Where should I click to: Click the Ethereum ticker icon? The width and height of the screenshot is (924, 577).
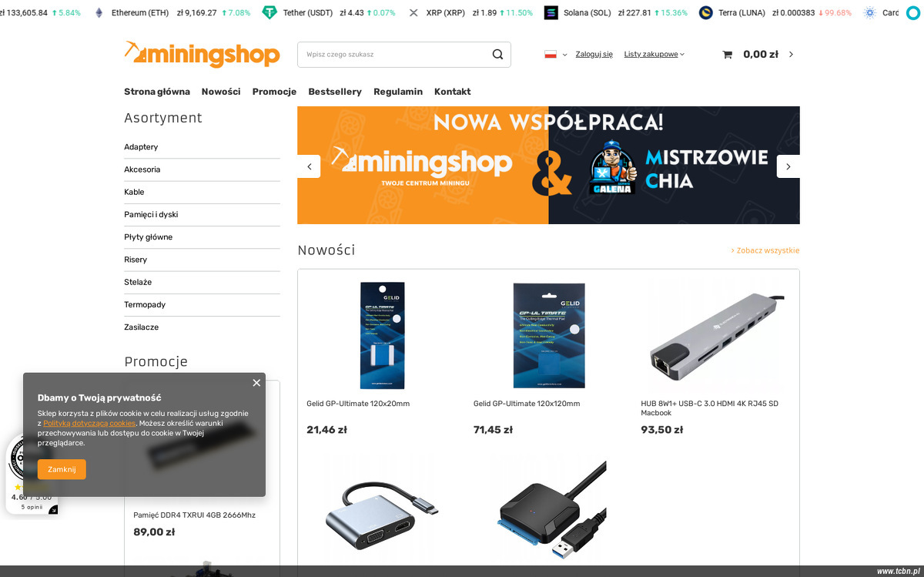[x=99, y=13]
